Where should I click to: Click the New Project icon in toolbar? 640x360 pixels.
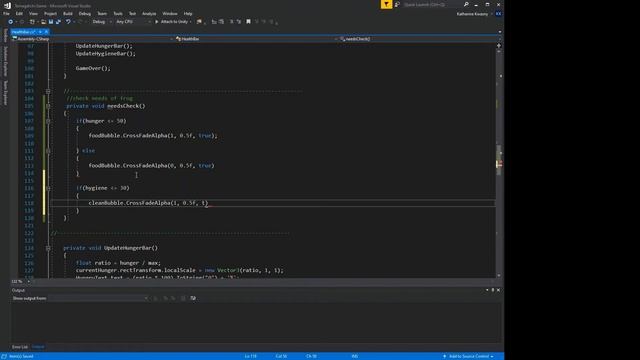click(x=32, y=22)
